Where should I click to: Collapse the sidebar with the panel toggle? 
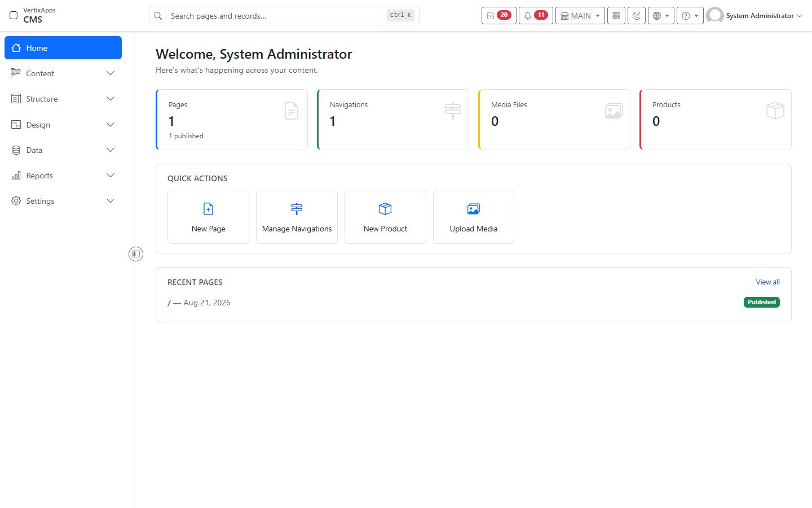(136, 254)
